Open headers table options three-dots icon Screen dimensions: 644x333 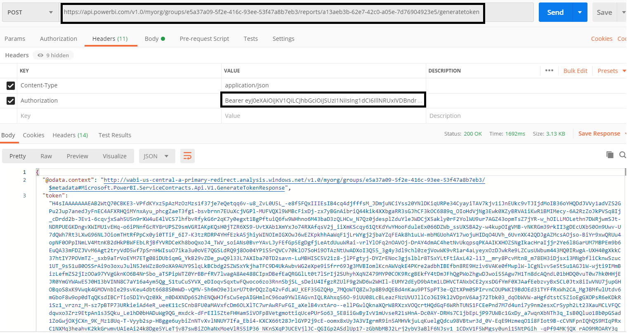coord(549,70)
